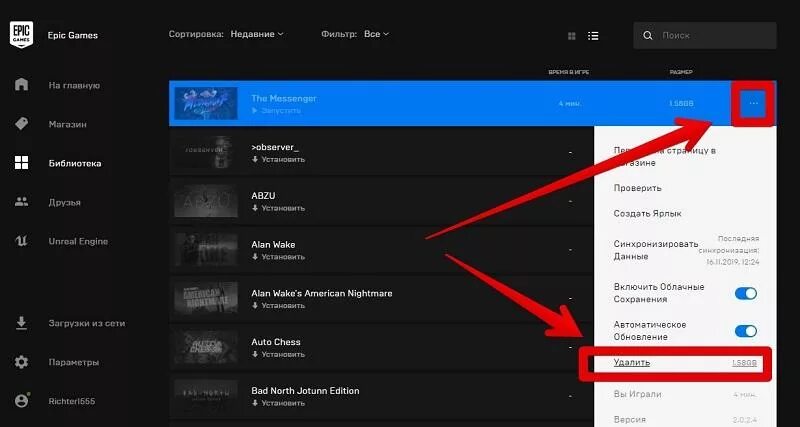Click the Поиск search field

[705, 35]
